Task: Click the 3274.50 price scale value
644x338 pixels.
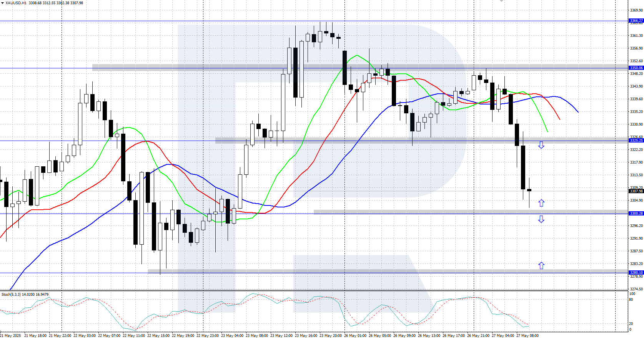Action: point(636,289)
